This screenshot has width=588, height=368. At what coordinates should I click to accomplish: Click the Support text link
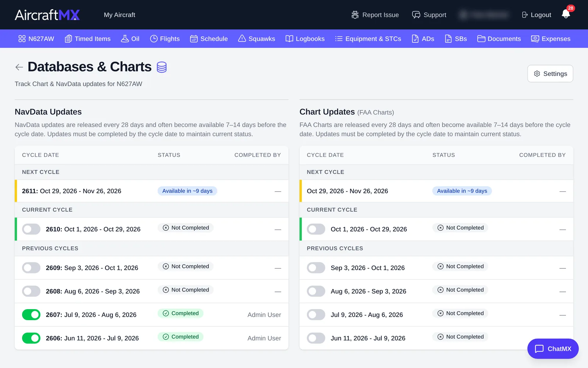point(435,15)
